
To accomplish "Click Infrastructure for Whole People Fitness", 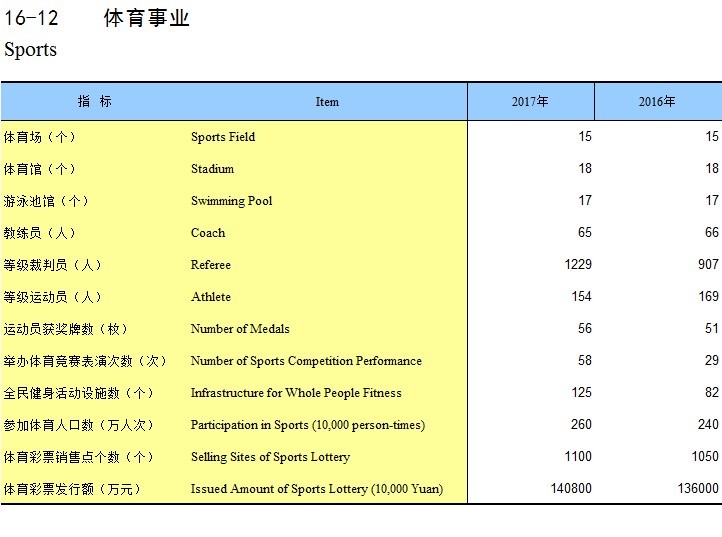I will (x=296, y=393).
